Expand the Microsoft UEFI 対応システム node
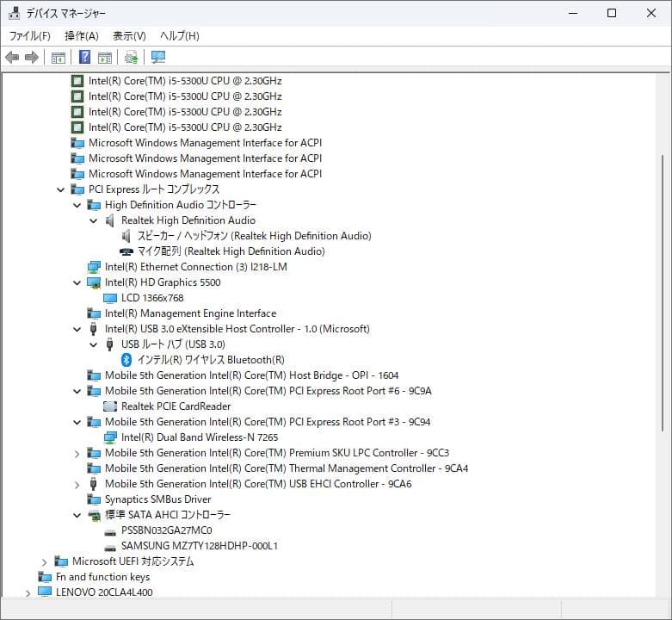This screenshot has width=672, height=620. (x=45, y=562)
